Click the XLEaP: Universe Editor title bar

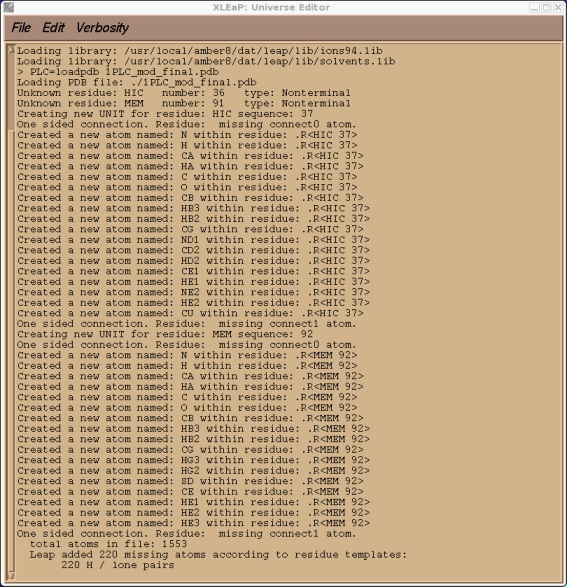pos(271,7)
